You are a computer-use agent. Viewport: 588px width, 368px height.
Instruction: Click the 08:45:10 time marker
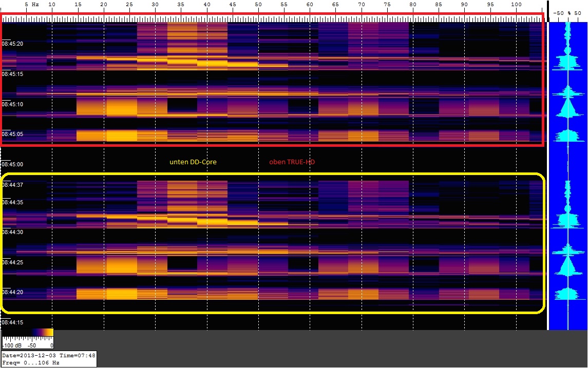pyautogui.click(x=12, y=104)
